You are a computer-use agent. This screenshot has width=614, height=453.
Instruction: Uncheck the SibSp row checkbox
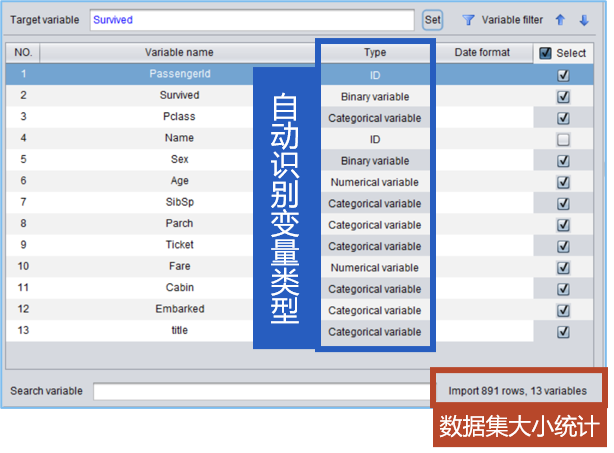coord(563,203)
